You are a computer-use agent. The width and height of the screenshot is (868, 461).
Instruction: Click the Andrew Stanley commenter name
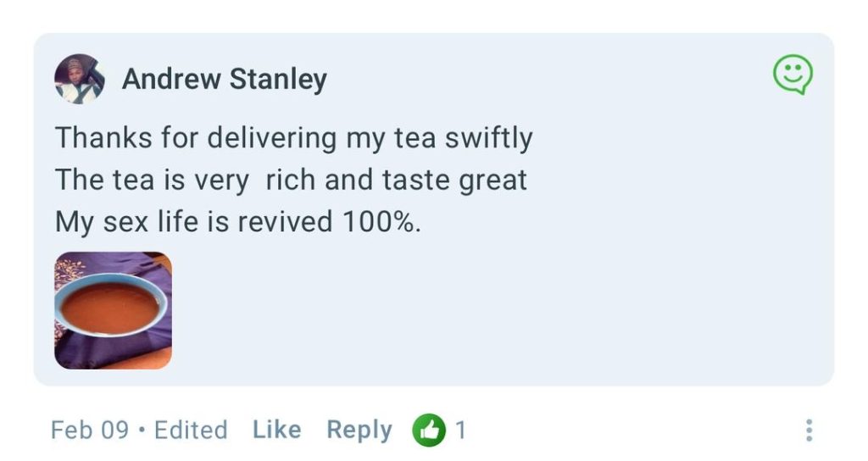pyautogui.click(x=224, y=79)
